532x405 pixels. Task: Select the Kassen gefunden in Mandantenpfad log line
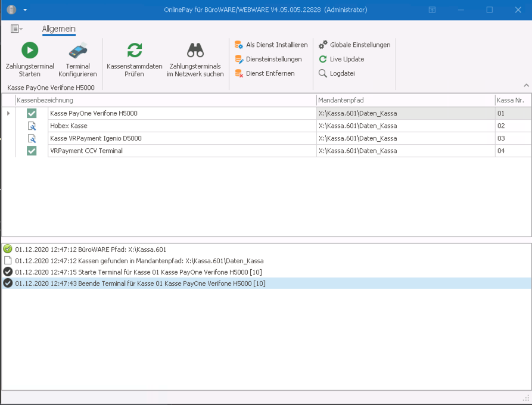coord(266,261)
